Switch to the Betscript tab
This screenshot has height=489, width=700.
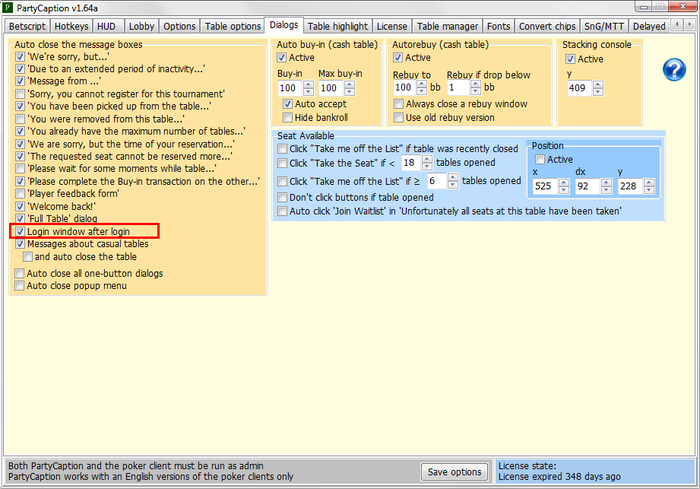coord(27,26)
